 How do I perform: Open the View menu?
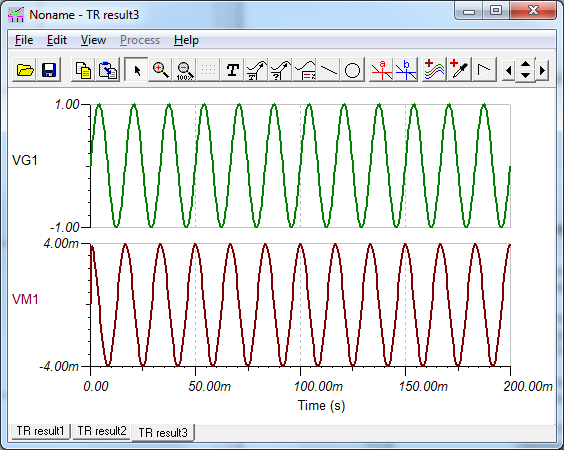tap(93, 40)
